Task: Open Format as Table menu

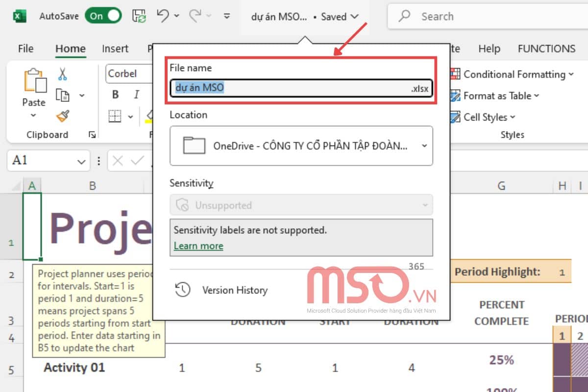Action: (x=495, y=96)
